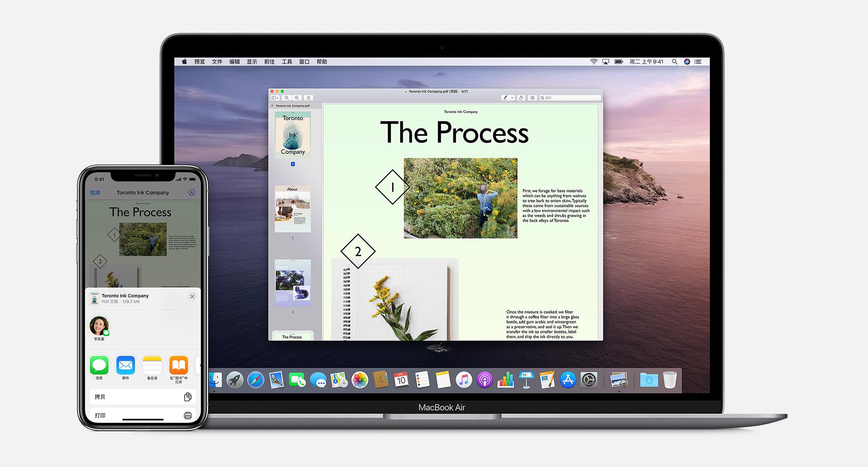This screenshot has height=467, width=868.
Task: Open the Share button in Preview toolbar
Action: coord(309,98)
